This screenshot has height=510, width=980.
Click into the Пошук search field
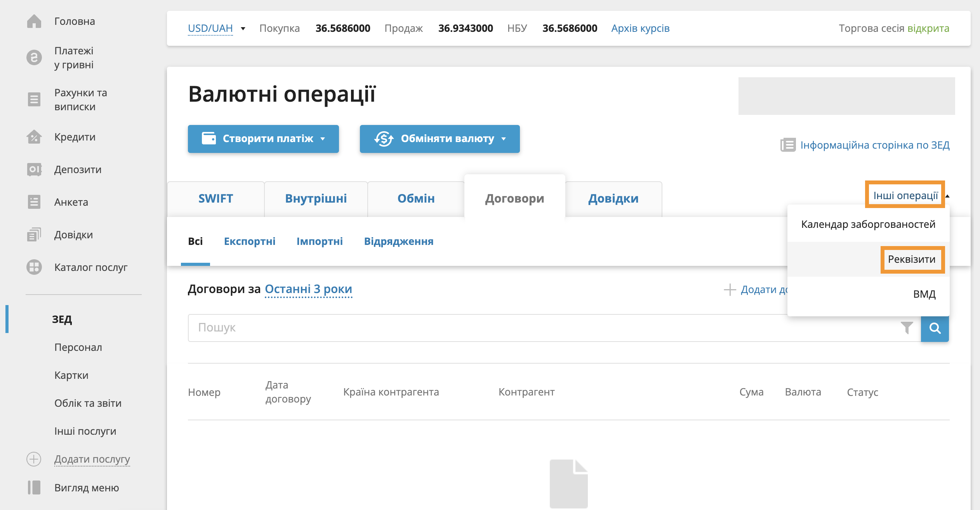click(x=544, y=328)
